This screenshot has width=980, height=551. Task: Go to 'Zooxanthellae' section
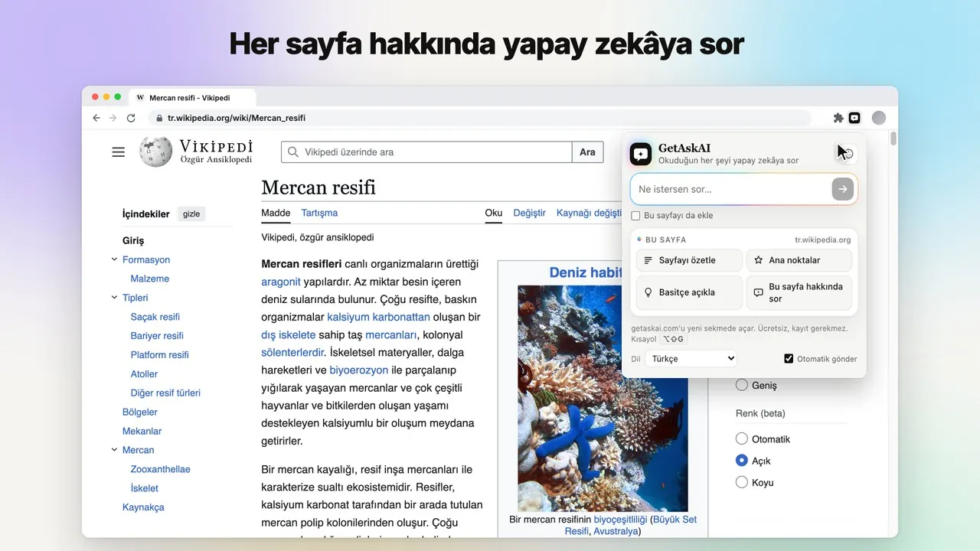click(x=160, y=469)
